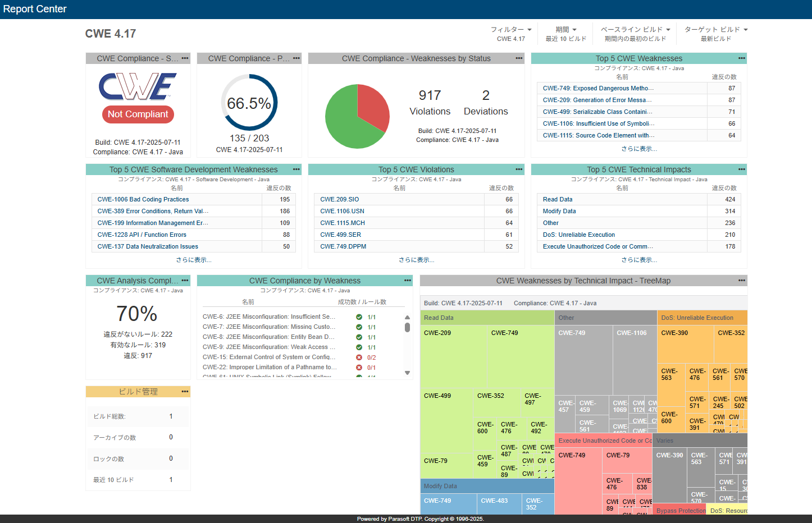Click the Report Center title in header

(x=35, y=9)
